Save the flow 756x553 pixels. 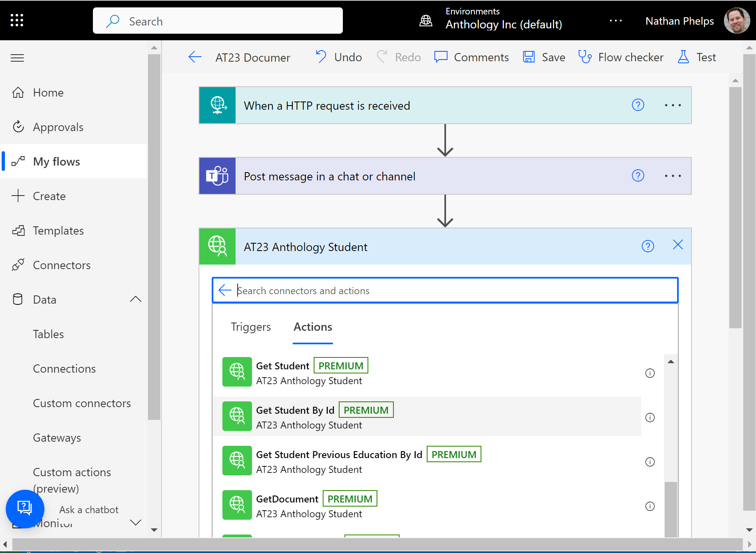[x=544, y=57]
